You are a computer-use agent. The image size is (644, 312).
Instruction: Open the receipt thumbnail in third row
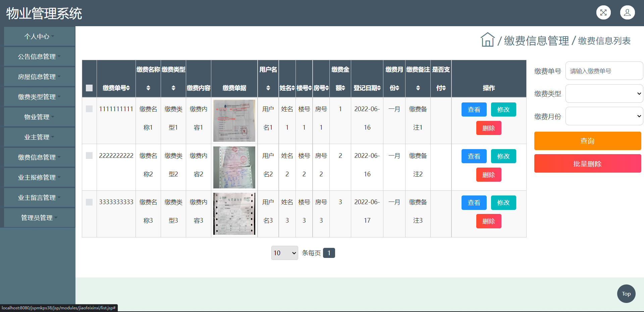point(234,214)
